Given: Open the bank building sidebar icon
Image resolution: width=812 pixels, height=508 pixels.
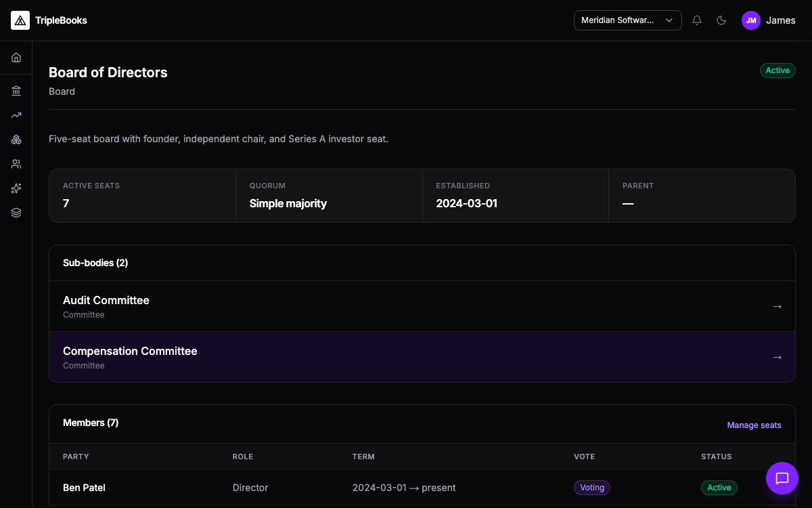Looking at the screenshot, I should coord(16,91).
